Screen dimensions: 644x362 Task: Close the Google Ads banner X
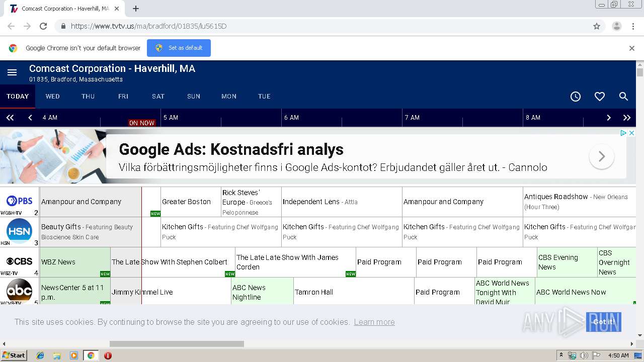click(x=632, y=133)
